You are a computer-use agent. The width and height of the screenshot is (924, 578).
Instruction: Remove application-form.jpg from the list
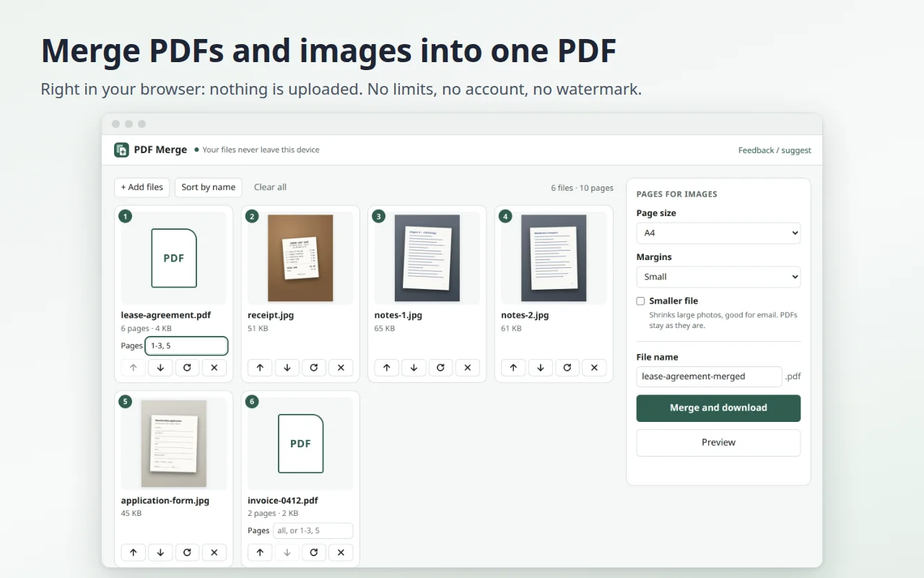214,553
